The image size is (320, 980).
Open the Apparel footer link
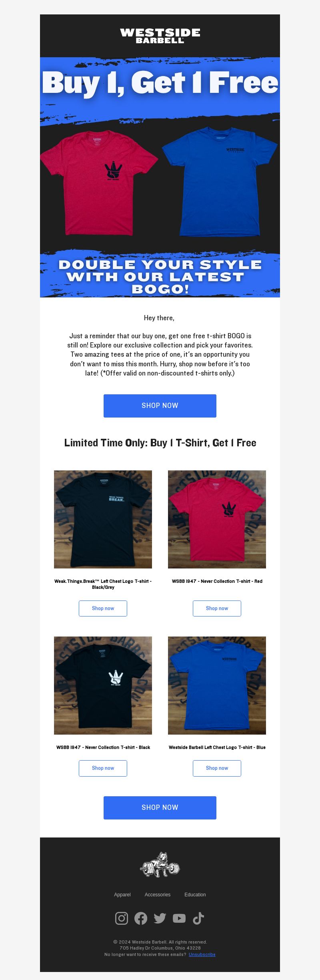pos(122,894)
